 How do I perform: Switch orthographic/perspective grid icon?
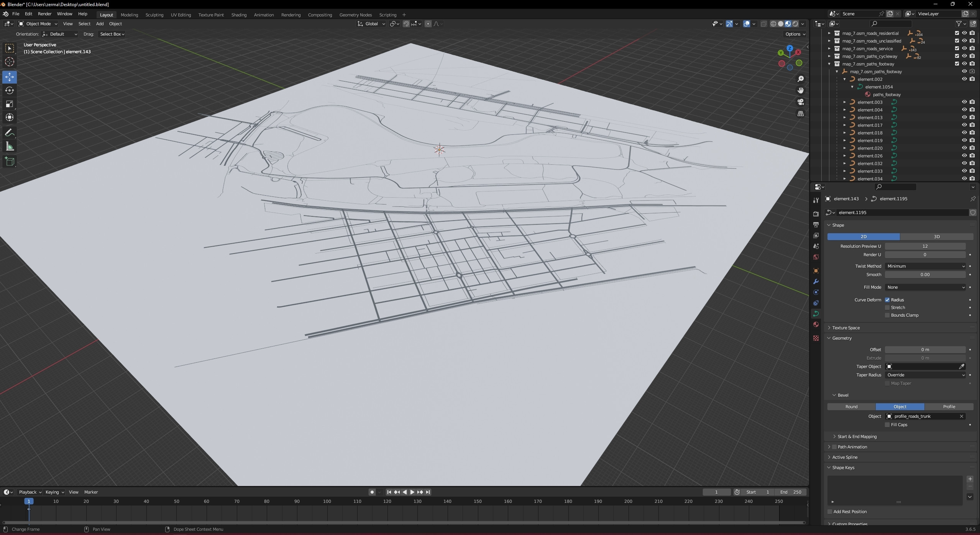point(801,114)
